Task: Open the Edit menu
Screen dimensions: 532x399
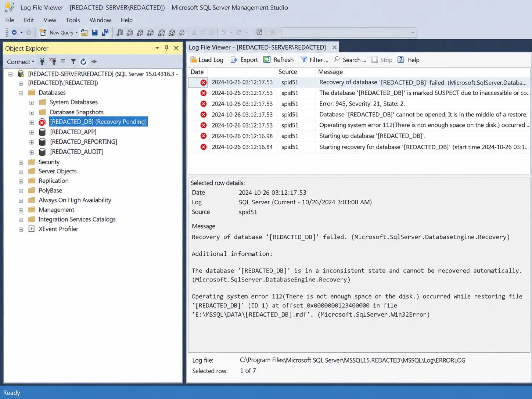Action: [x=29, y=20]
